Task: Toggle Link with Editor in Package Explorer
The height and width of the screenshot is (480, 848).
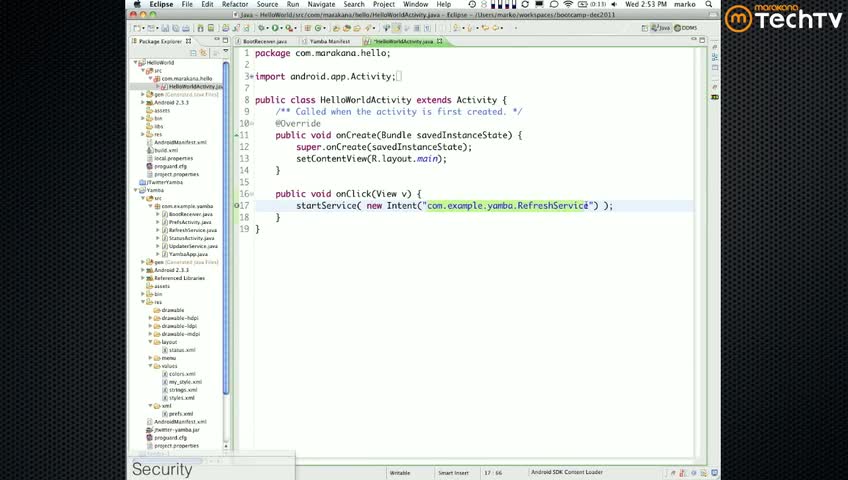Action: click(x=203, y=52)
